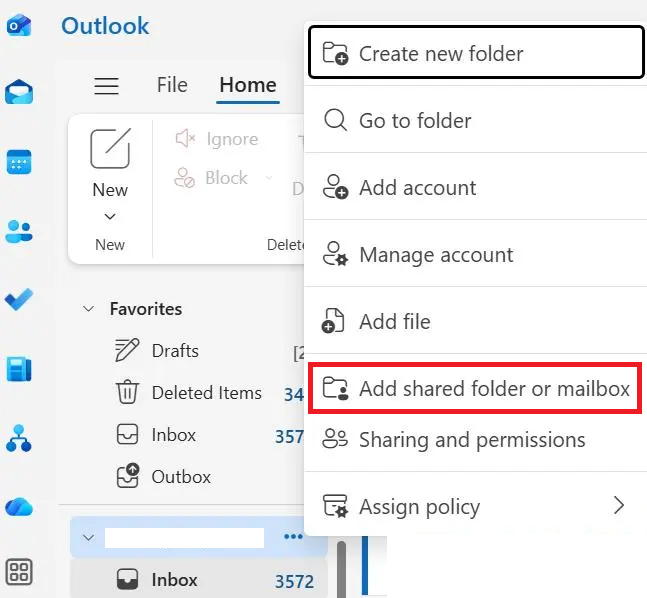Select the Home ribbon tab
647x598 pixels.
pyautogui.click(x=248, y=85)
